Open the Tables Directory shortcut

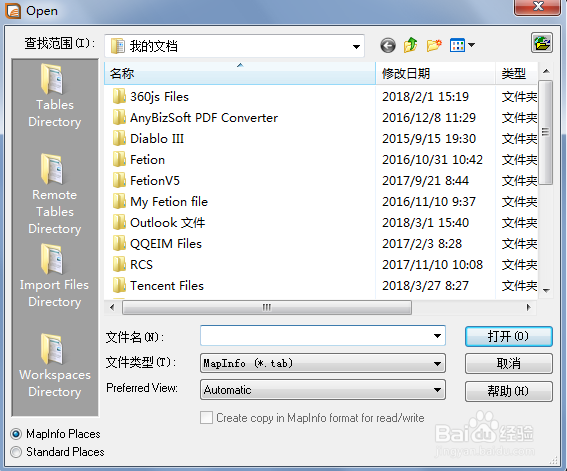point(55,95)
